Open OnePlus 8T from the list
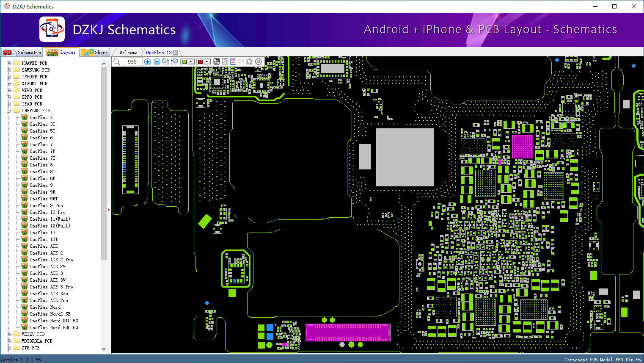 pos(42,172)
